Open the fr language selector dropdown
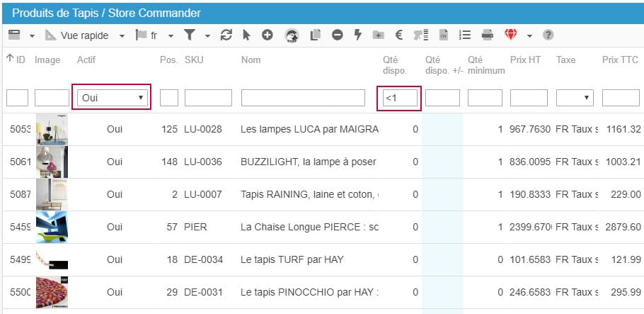644x314 pixels. pos(171,35)
